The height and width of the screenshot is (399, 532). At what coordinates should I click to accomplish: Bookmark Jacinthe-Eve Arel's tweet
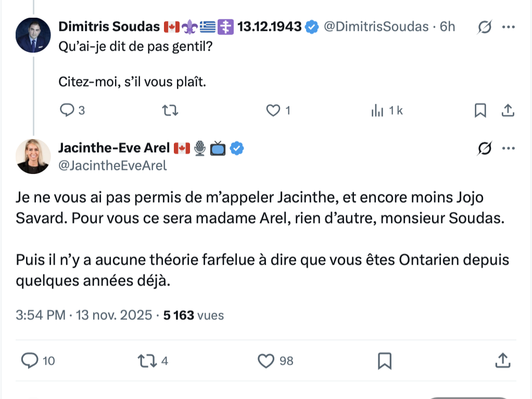[384, 360]
